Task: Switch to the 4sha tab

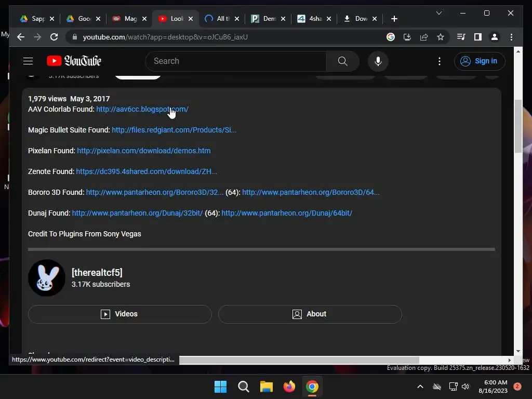Action: tap(310, 19)
